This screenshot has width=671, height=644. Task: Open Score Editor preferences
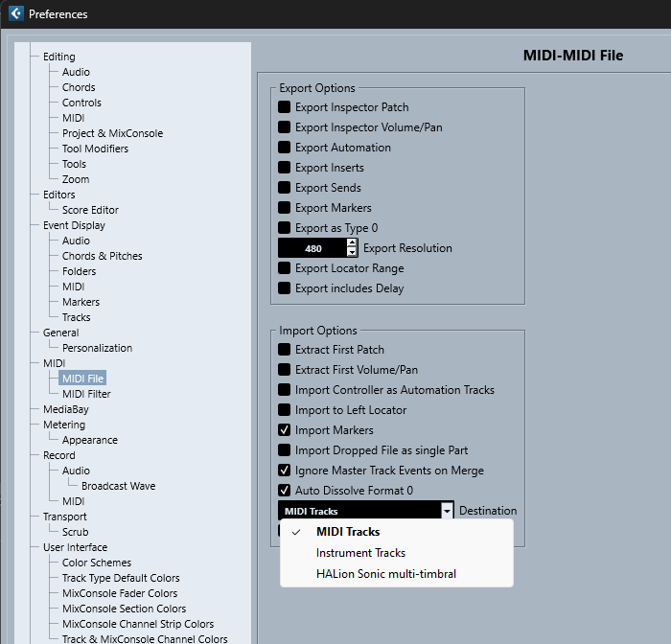point(90,210)
